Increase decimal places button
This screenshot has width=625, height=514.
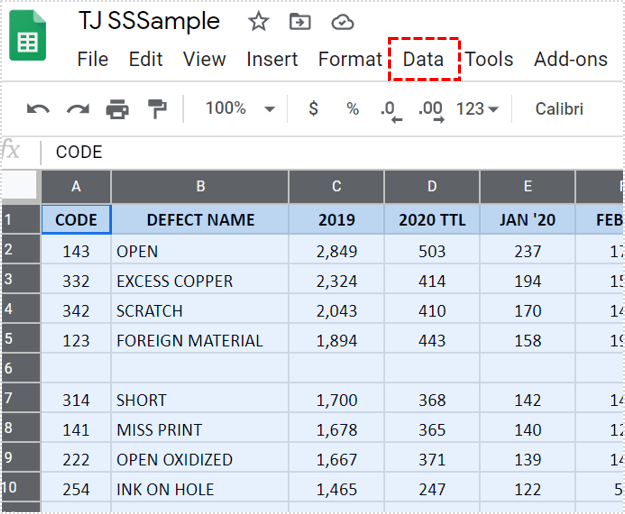430,110
